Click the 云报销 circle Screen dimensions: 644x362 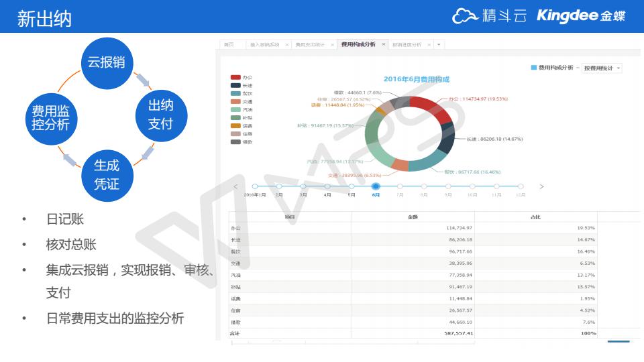[x=106, y=64]
